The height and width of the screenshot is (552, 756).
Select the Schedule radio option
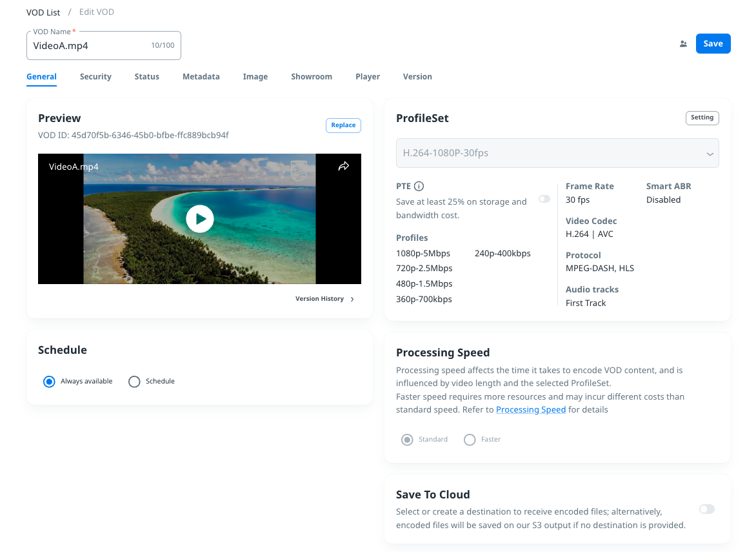pyautogui.click(x=134, y=382)
